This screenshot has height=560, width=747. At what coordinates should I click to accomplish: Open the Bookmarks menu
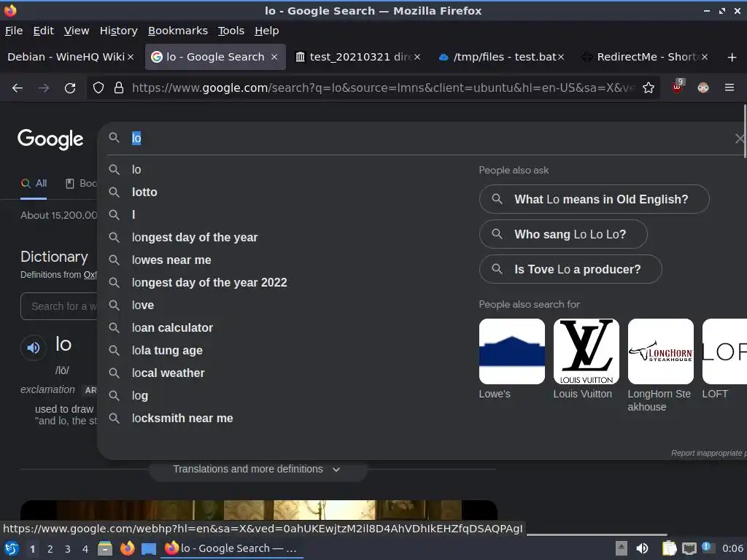pos(178,31)
